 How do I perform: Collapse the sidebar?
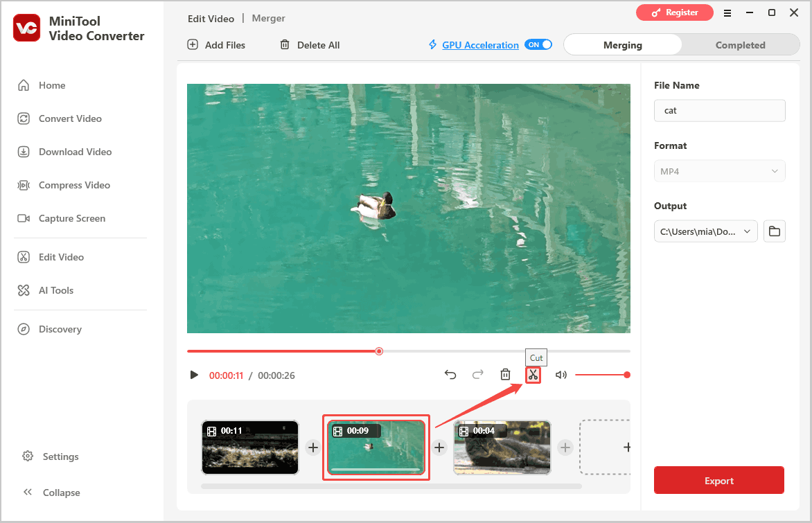pos(51,493)
